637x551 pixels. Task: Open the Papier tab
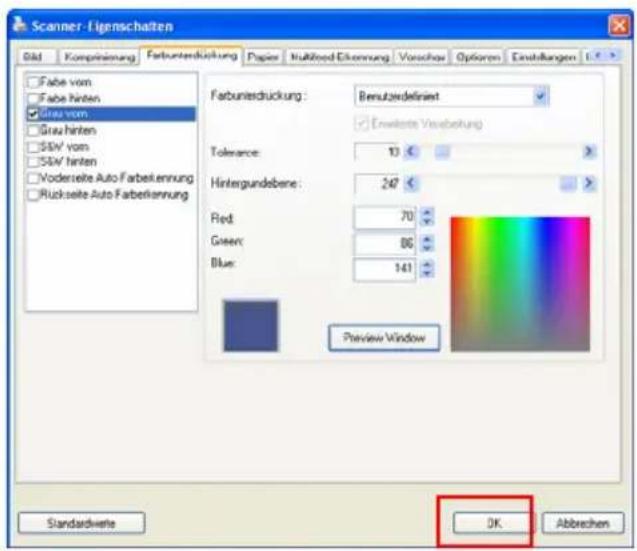point(263,57)
